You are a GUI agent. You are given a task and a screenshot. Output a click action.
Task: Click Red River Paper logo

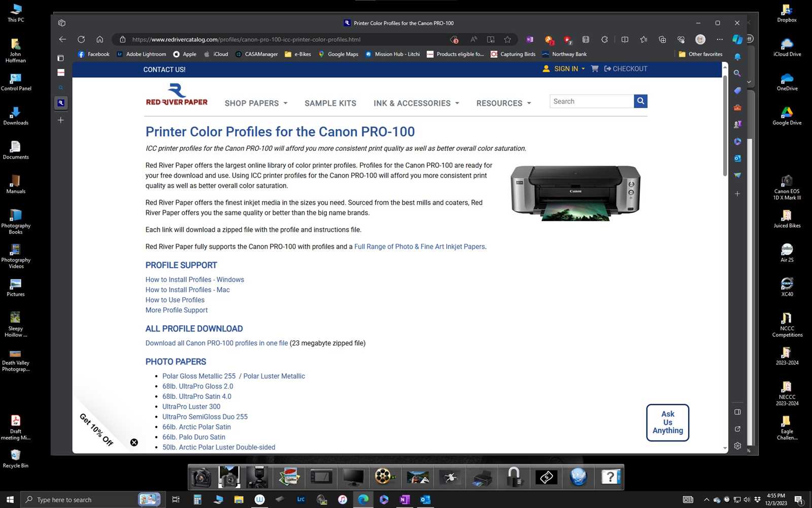point(177,94)
